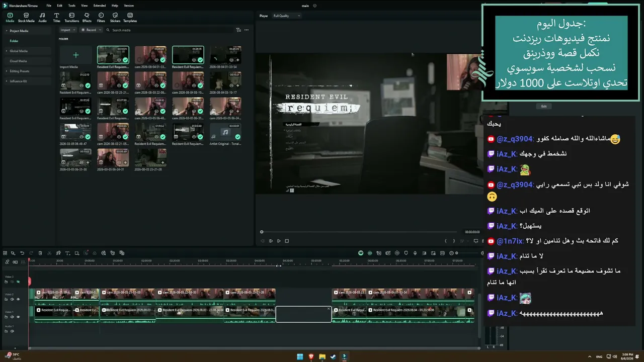Click the Import Media plus tile
The width and height of the screenshot is (644, 362).
point(75,55)
